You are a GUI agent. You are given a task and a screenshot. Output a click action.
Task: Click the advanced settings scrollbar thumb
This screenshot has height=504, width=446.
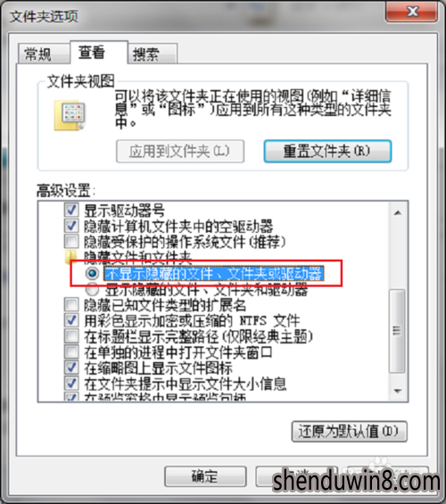[x=397, y=331]
